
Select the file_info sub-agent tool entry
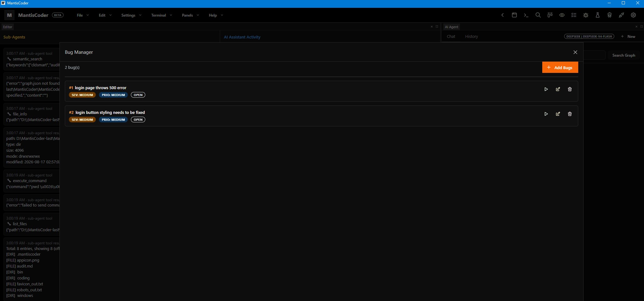click(31, 114)
